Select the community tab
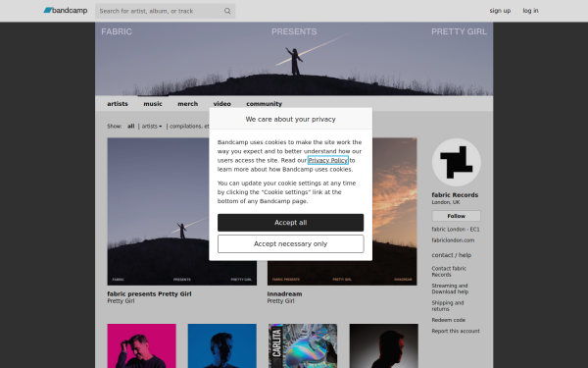 point(264,104)
